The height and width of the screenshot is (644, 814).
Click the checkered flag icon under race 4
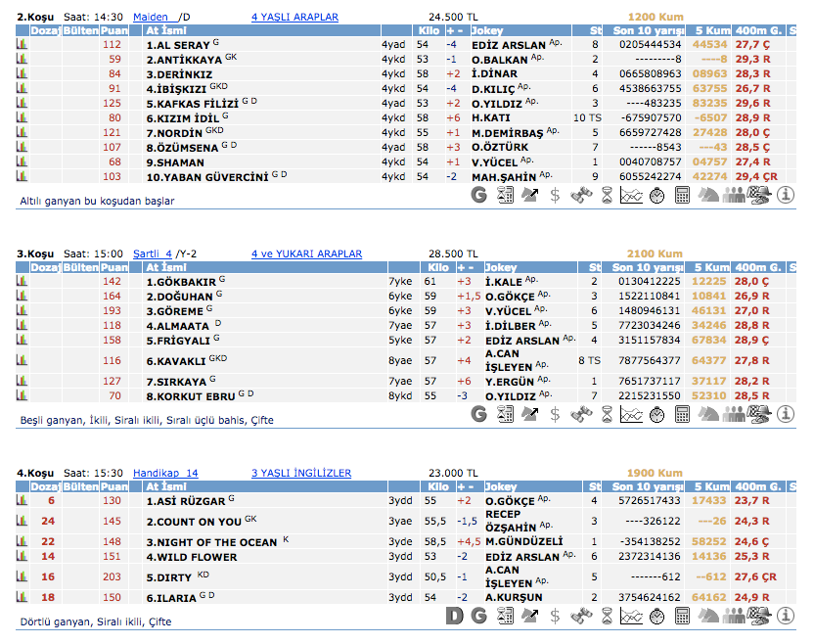point(759,616)
